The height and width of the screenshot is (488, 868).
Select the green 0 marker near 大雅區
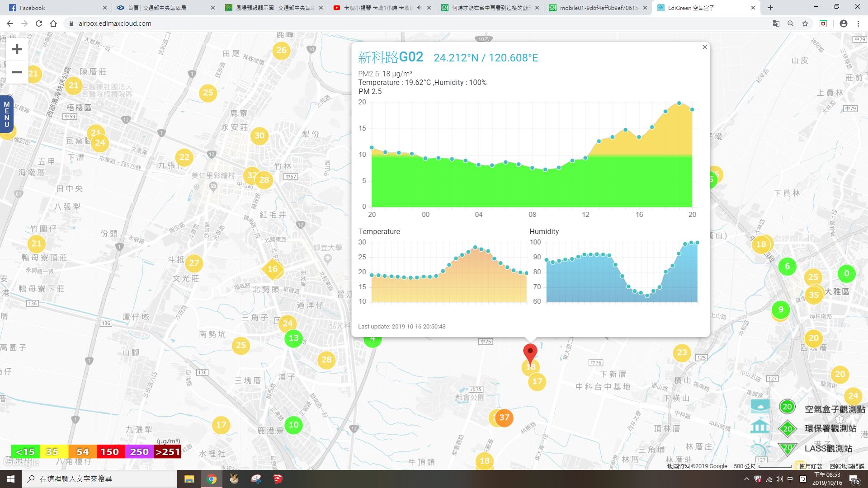point(846,273)
